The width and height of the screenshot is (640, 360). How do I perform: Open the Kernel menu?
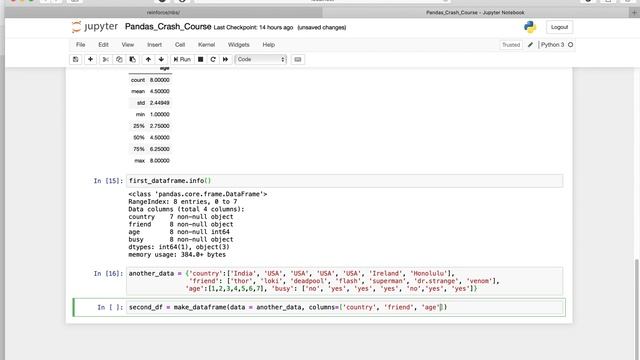point(207,44)
